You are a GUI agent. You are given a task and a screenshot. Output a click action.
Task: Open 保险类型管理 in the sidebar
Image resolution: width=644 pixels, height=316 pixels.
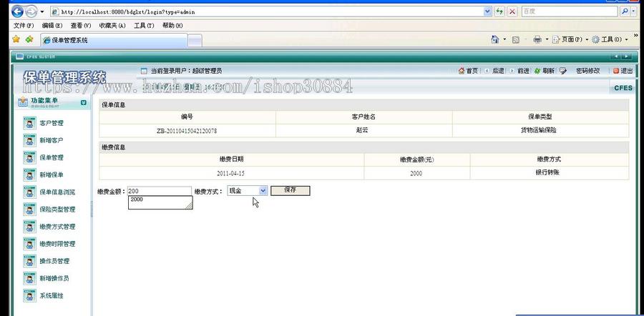tap(57, 209)
